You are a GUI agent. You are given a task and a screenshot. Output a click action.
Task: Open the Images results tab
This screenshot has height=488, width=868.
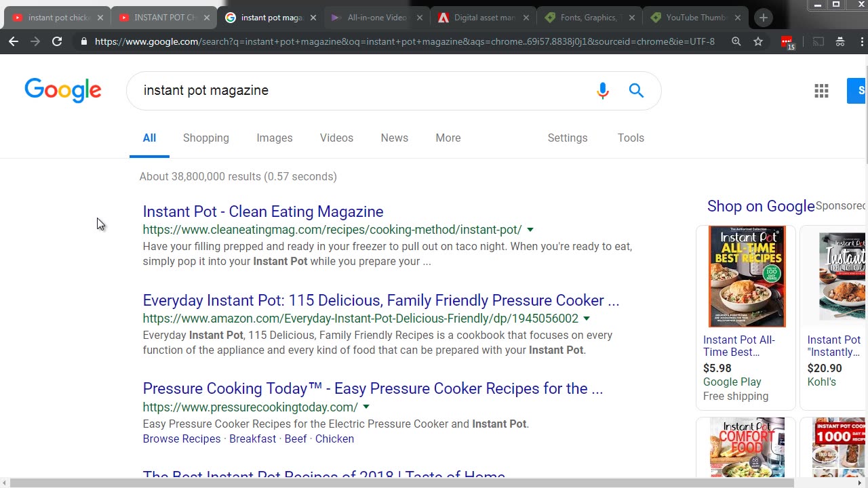(275, 138)
